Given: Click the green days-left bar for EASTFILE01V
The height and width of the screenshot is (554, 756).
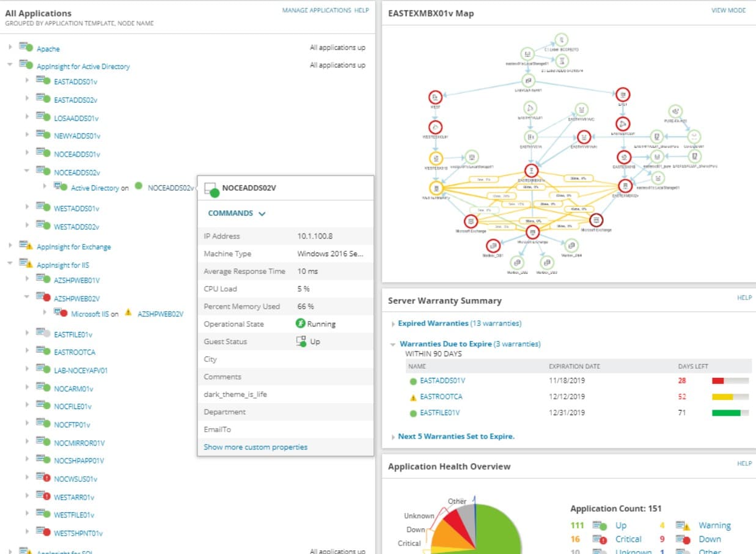Looking at the screenshot, I should 726,413.
